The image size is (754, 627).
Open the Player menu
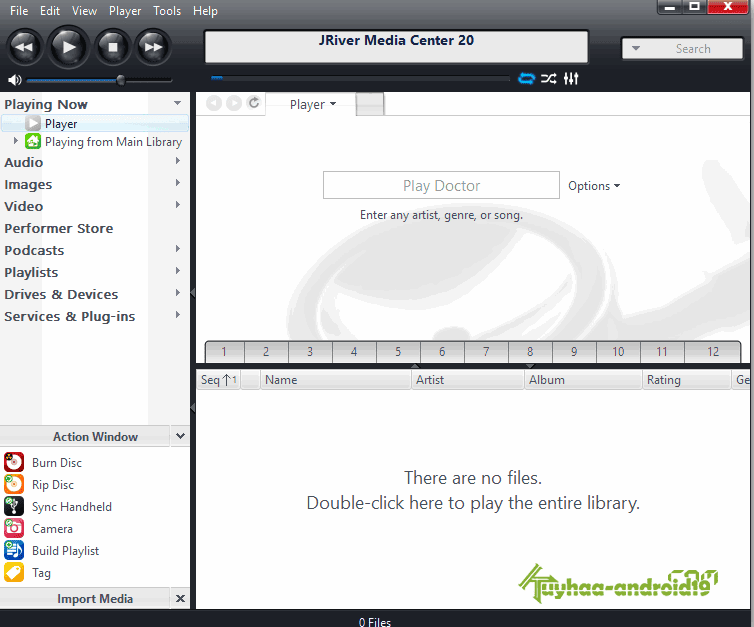tap(125, 11)
